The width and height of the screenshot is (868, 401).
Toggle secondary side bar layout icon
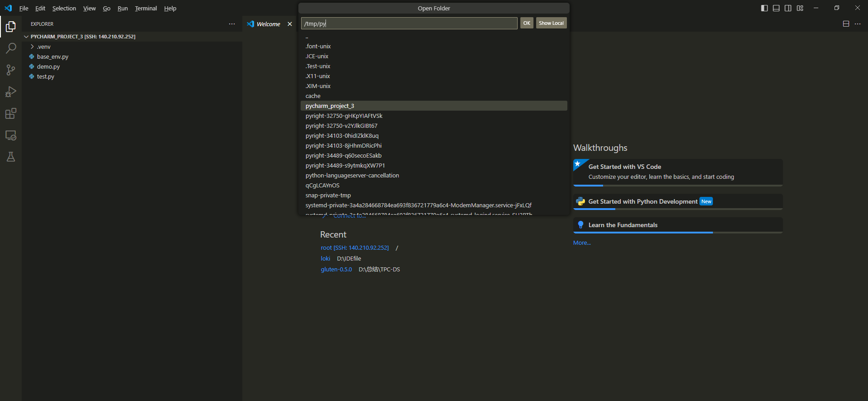(788, 8)
